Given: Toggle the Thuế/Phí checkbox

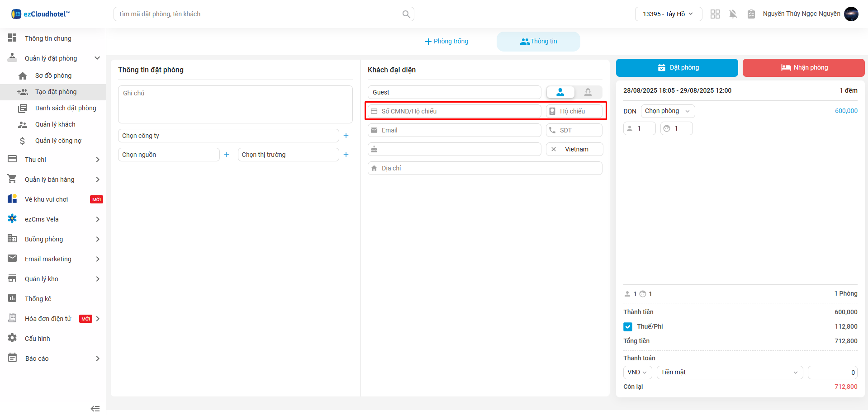Looking at the screenshot, I should pos(628,326).
